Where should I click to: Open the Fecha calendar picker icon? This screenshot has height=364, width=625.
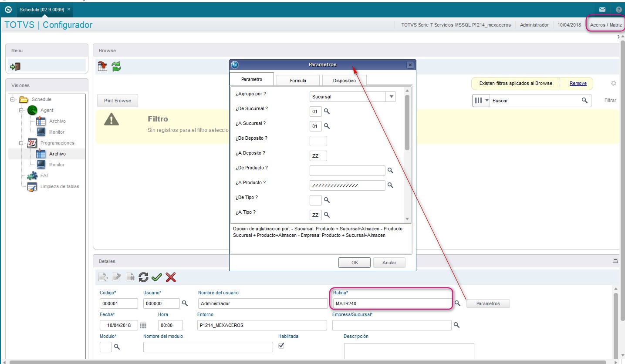click(x=143, y=325)
